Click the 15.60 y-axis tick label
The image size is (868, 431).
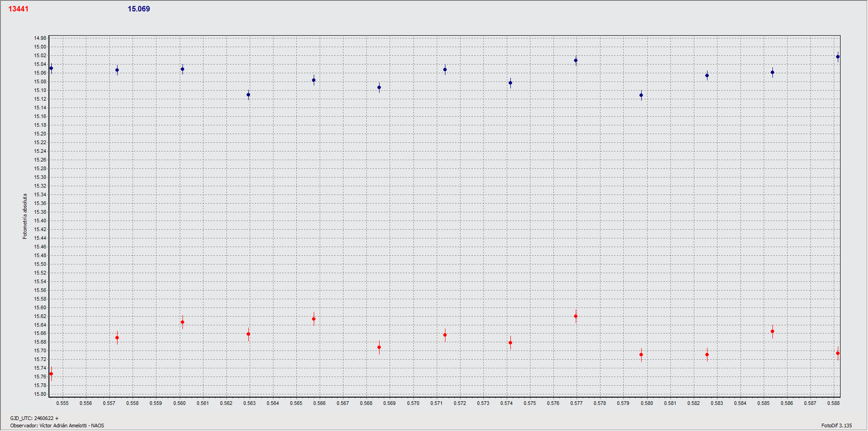tap(40, 307)
